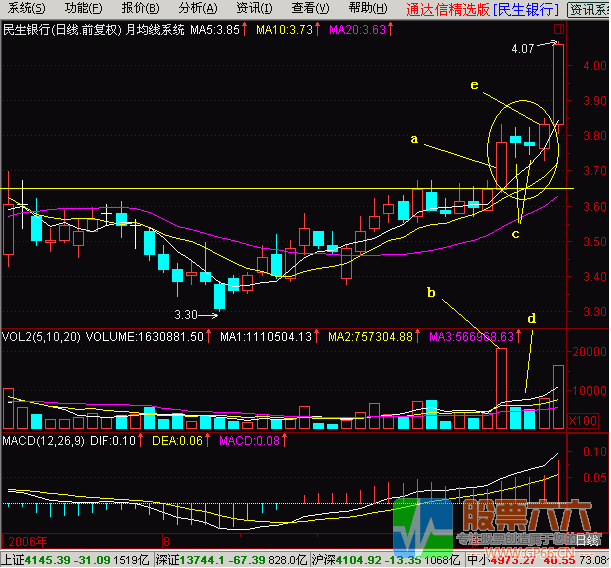Click the 资讯系 button at top right
This screenshot has width=611, height=568.
(588, 9)
